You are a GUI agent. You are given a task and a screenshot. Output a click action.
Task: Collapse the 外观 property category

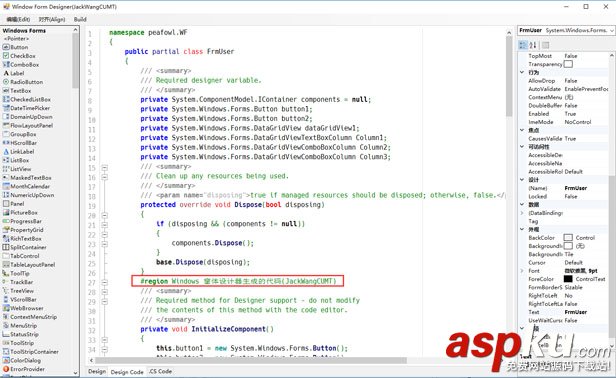point(522,229)
